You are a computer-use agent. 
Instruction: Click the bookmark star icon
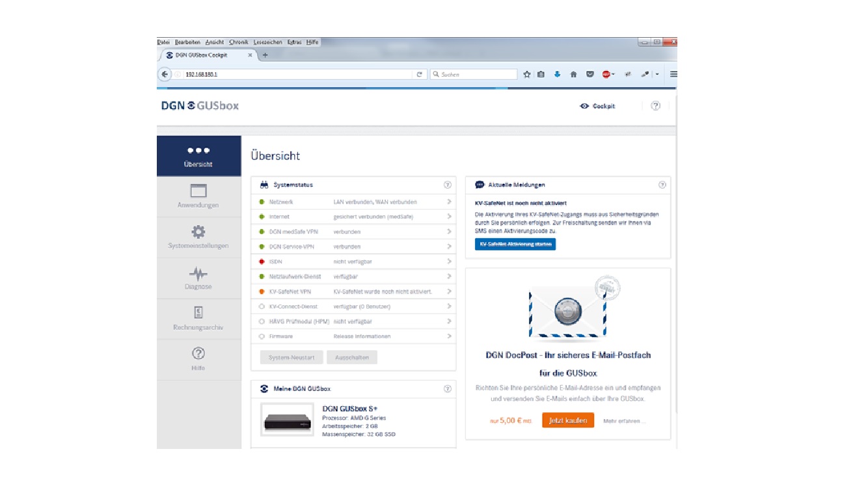coord(527,74)
